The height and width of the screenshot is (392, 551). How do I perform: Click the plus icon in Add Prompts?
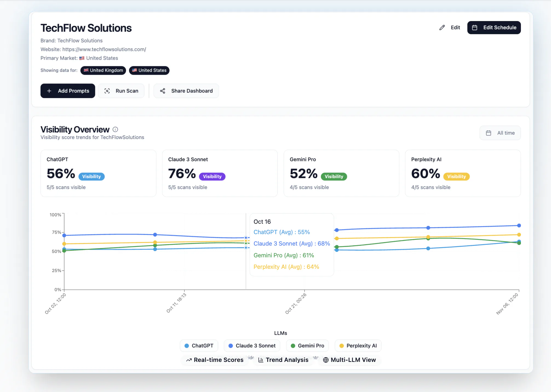click(x=49, y=91)
